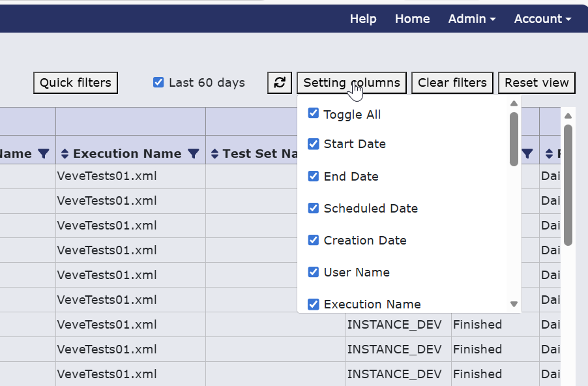
Task: Click the Reset view button
Action: point(537,83)
